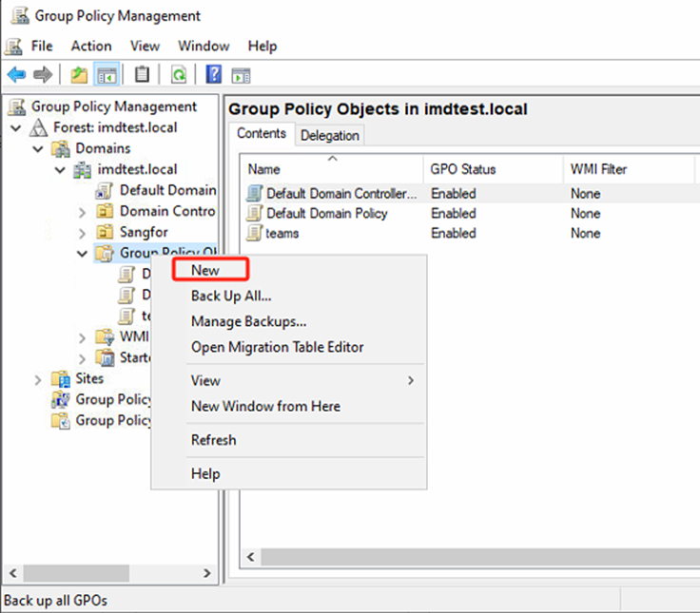Click the green Refresh toolbar icon
Screen dimensions: 700x613
point(178,75)
